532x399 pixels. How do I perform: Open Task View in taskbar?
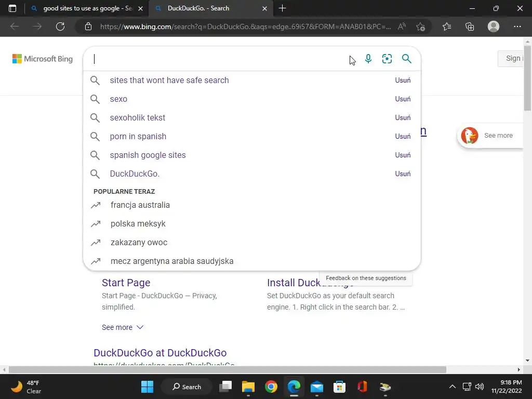tap(225, 387)
